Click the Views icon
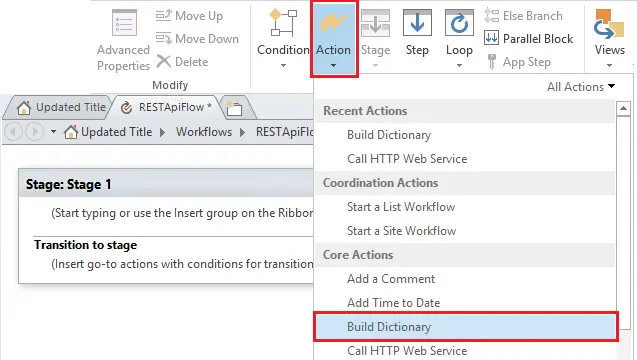Viewport: 637px width, 360px height. [x=609, y=23]
